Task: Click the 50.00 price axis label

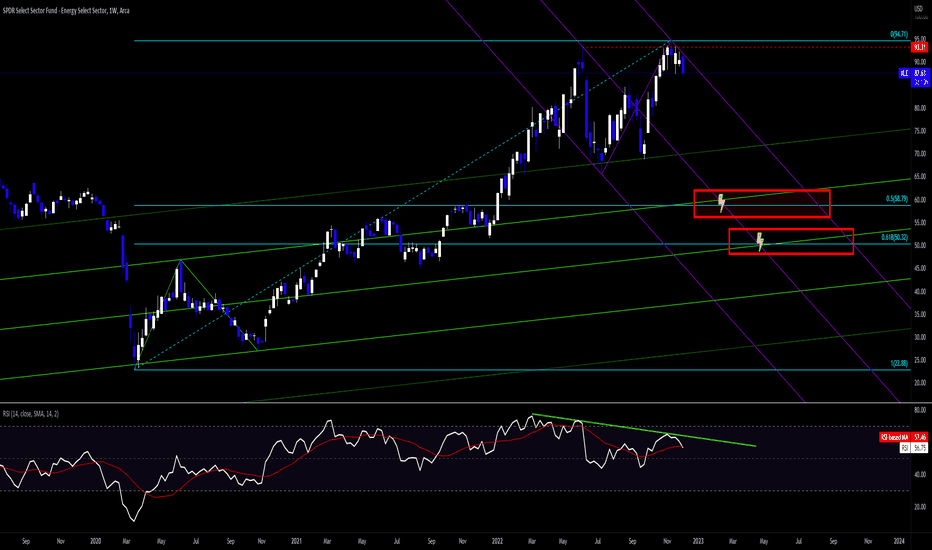Action: pos(920,246)
